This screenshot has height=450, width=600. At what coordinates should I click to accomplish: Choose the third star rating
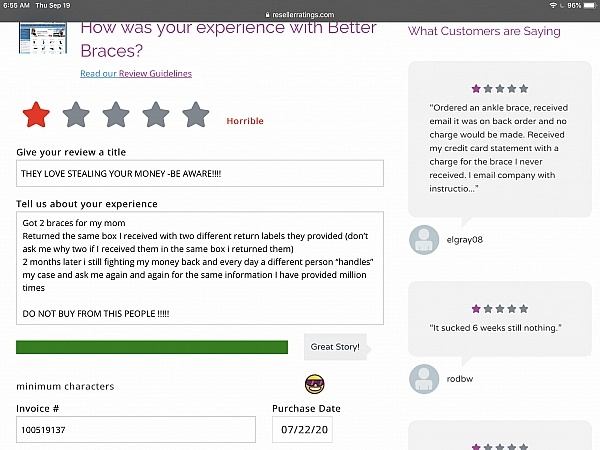[x=116, y=115]
